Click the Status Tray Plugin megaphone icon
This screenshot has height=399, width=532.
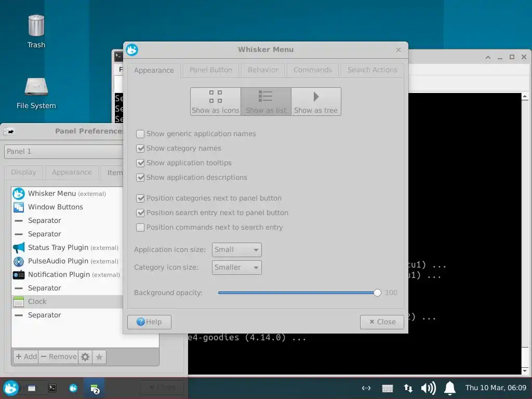coord(19,248)
